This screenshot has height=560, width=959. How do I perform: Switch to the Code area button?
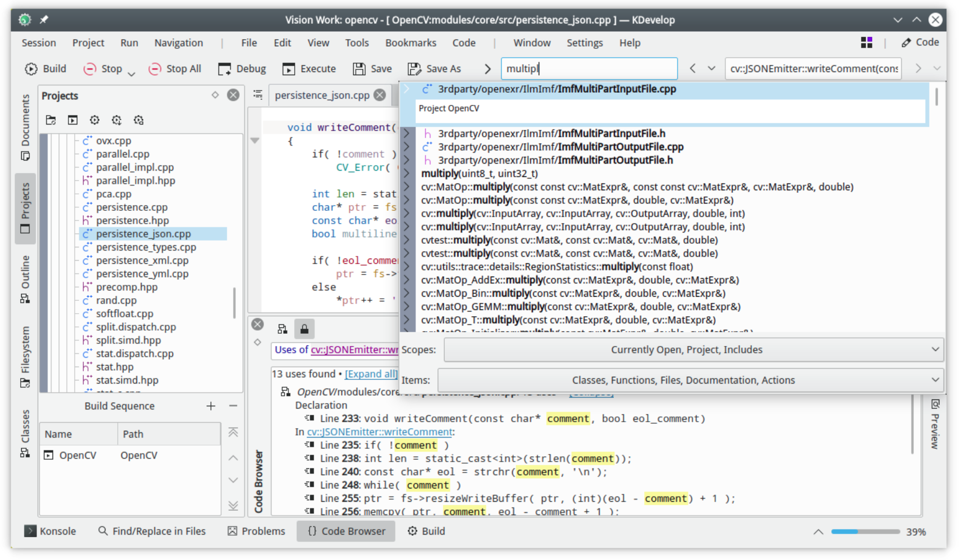click(x=920, y=42)
